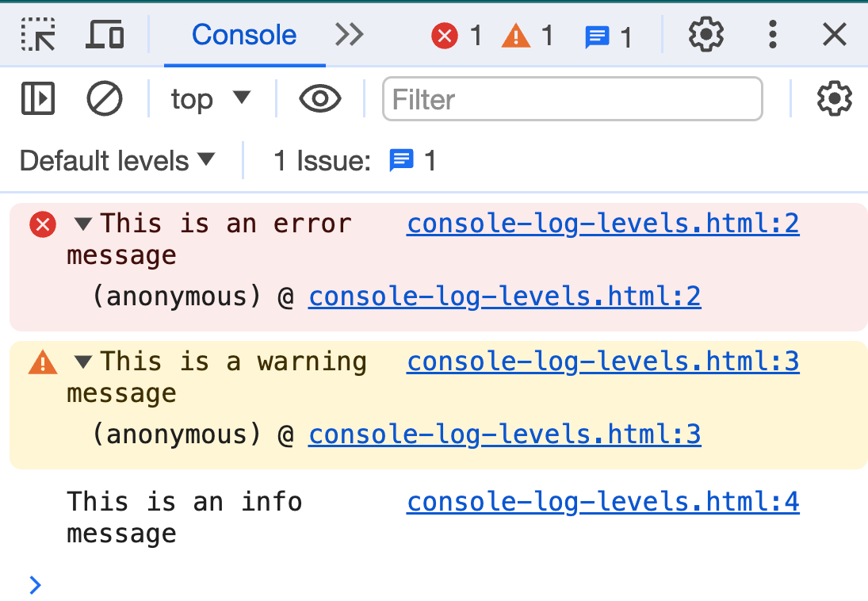Screen dimensions: 868x601
Task: Open the console-log-levels.html:4 source link
Action: pyautogui.click(x=602, y=501)
